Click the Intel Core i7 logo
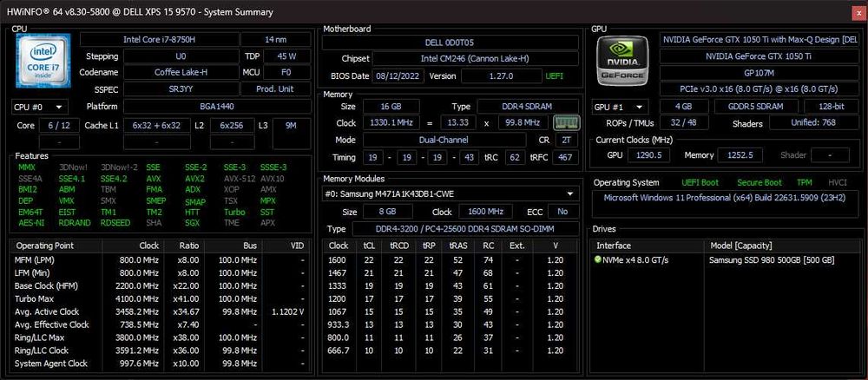The height and width of the screenshot is (380, 868). coord(43,60)
